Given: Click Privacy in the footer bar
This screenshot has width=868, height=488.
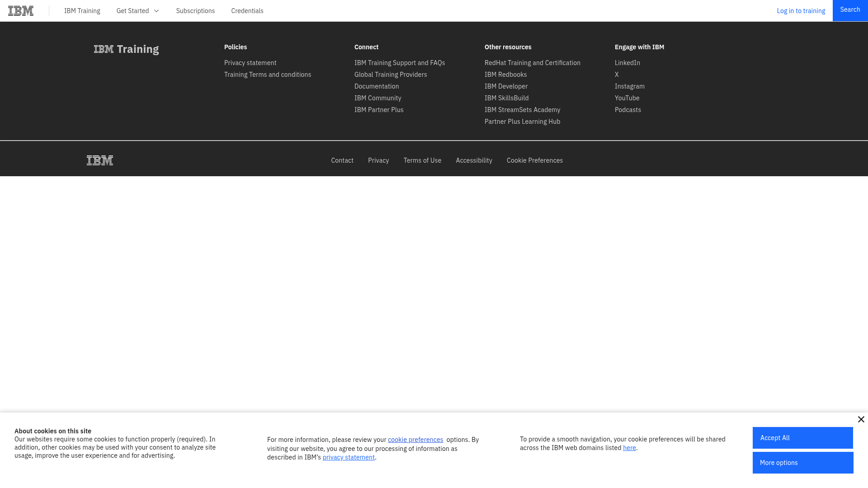Looking at the screenshot, I should click(x=378, y=160).
